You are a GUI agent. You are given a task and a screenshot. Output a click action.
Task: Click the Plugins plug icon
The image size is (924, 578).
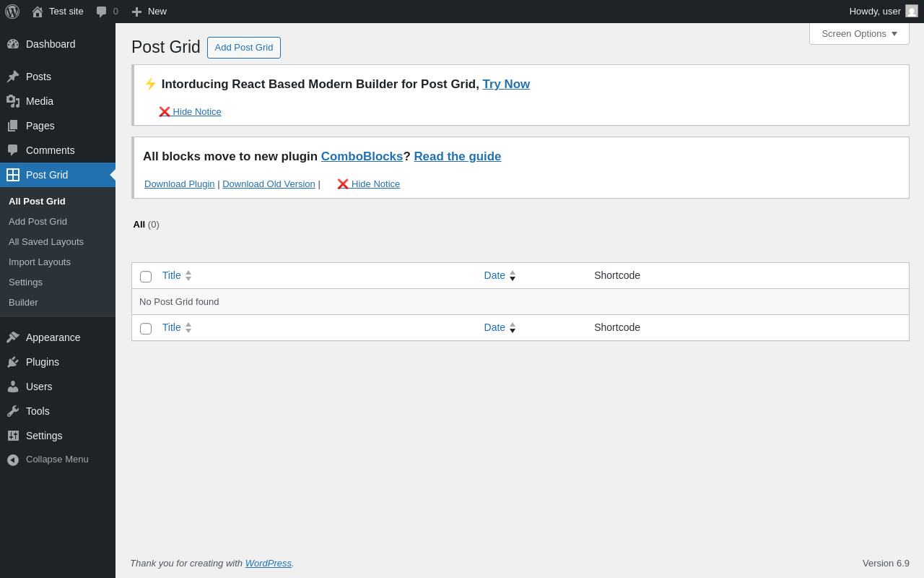point(13,362)
